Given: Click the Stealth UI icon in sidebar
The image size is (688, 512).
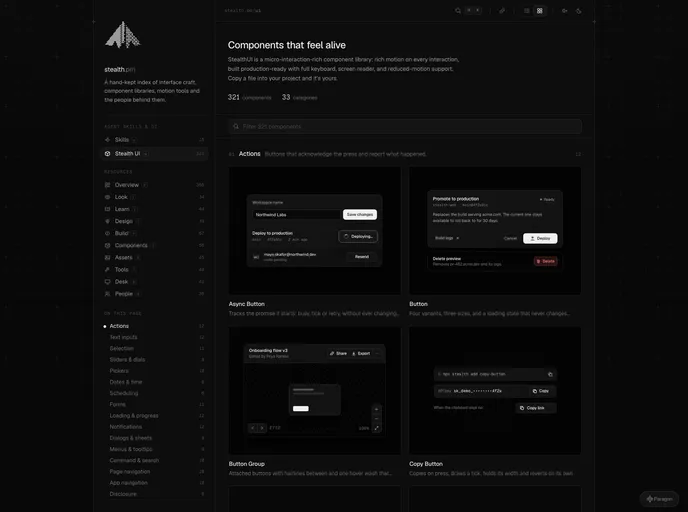Looking at the screenshot, I should [x=108, y=154].
